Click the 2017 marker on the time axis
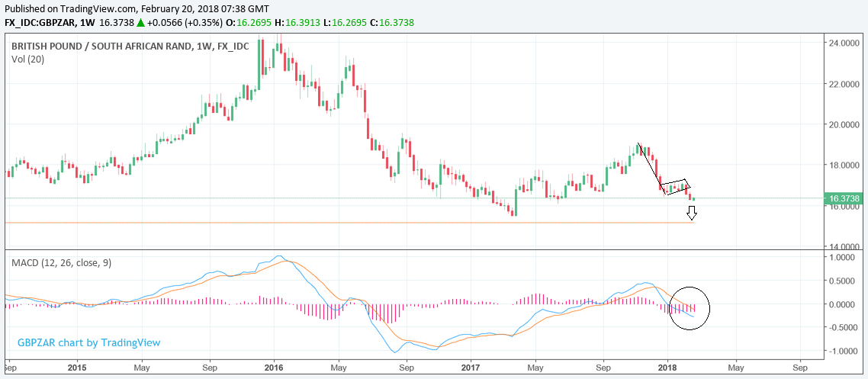Viewport: 868px width, 379px height. tap(471, 367)
